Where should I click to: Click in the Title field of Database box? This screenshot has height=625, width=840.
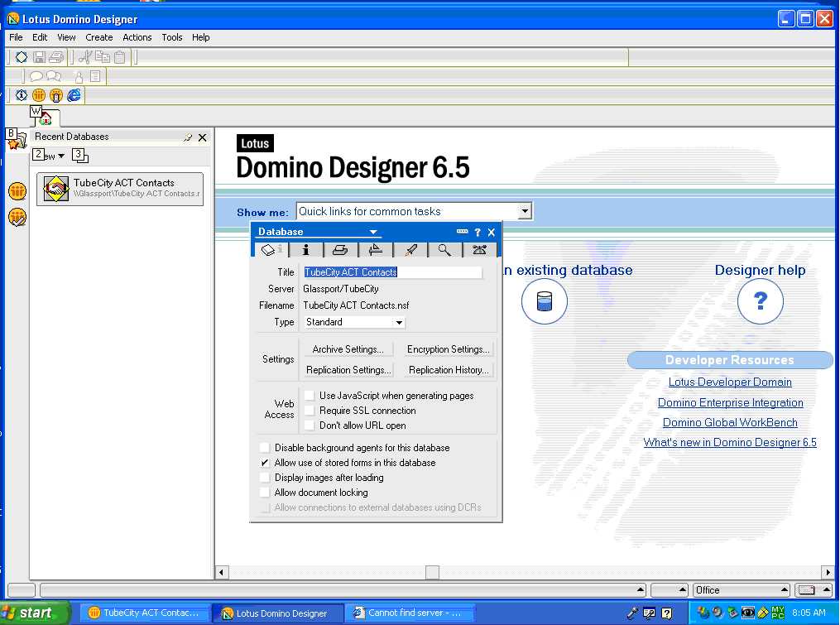(x=392, y=272)
